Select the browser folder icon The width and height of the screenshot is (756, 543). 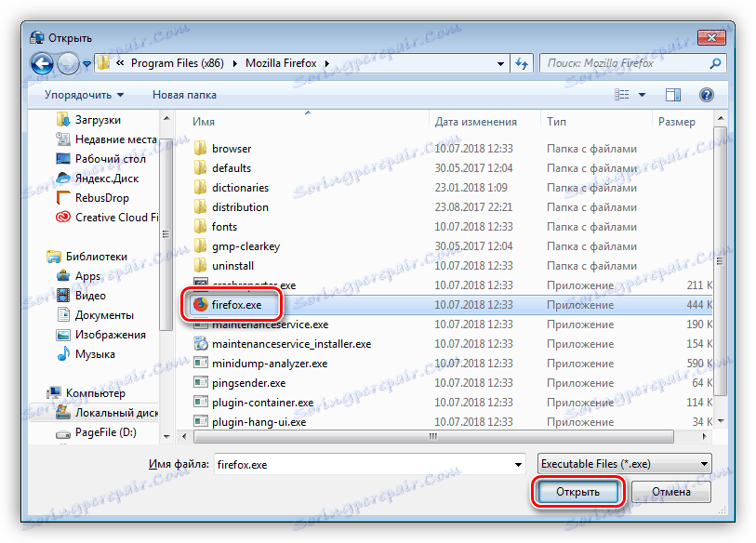tap(200, 149)
